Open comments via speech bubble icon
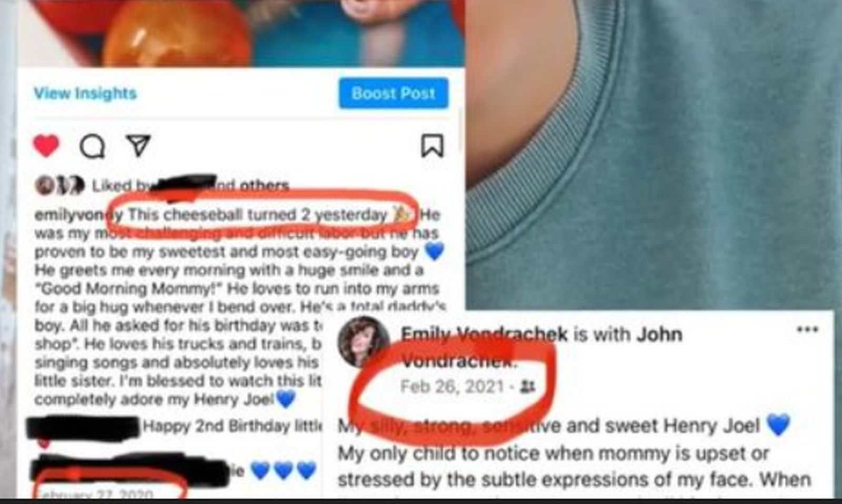 tap(92, 147)
